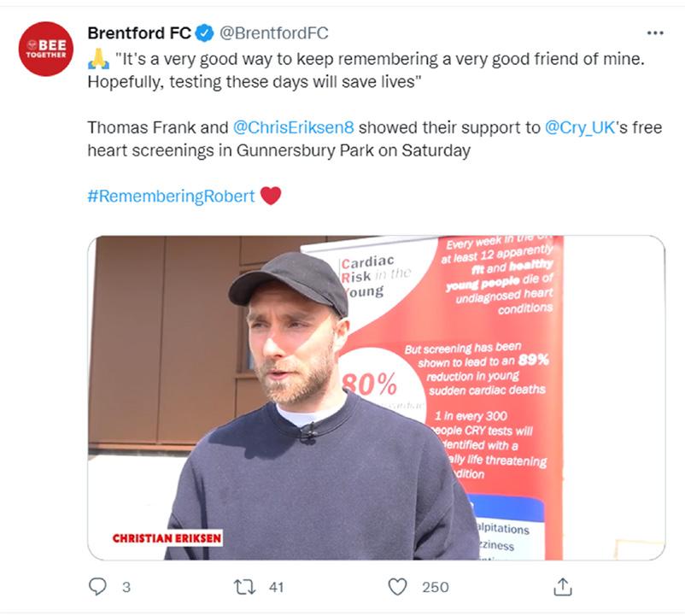
Task: Click the like count 250
Action: (435, 587)
